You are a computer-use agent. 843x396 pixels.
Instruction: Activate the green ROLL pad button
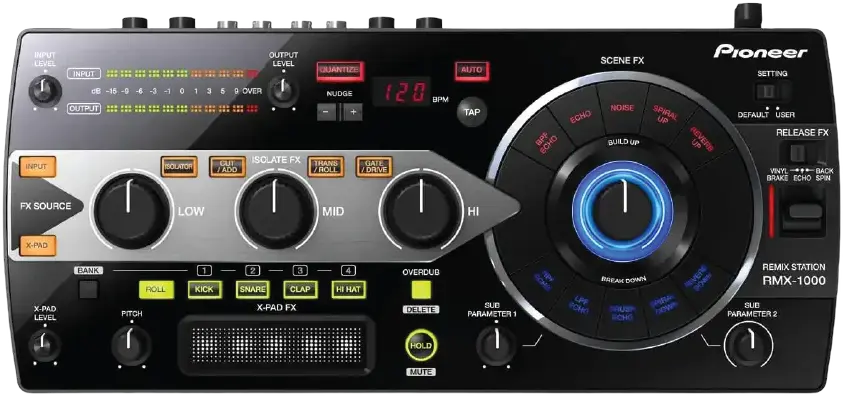[x=156, y=290]
